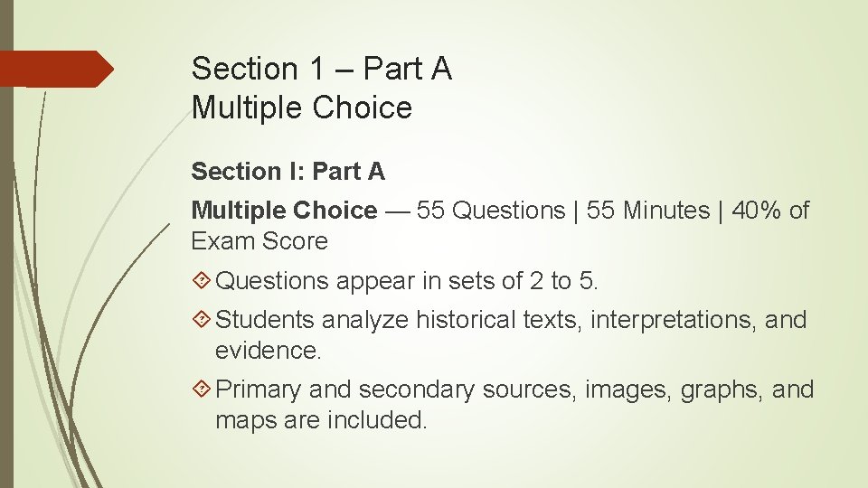Click the 'Multiple Choice' title line
The width and height of the screenshot is (868, 488).
(302, 108)
